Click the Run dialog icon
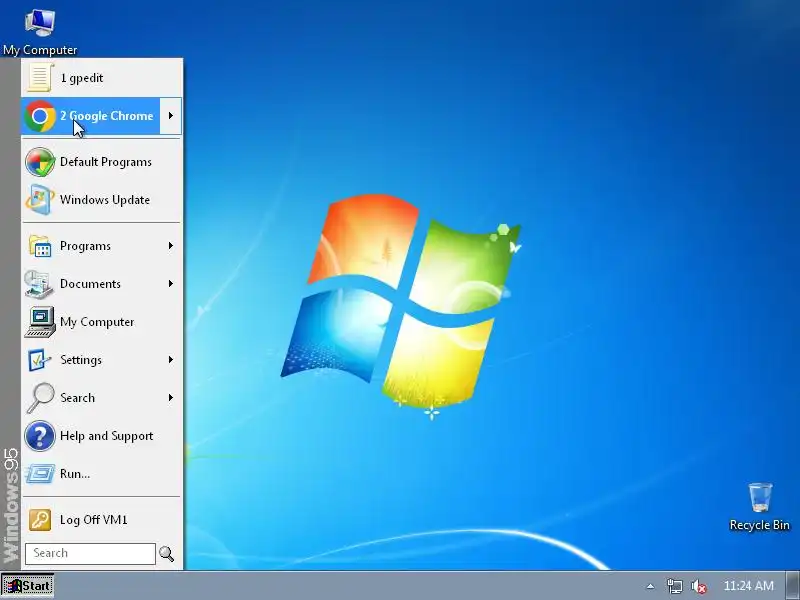The image size is (800, 600). (x=40, y=473)
